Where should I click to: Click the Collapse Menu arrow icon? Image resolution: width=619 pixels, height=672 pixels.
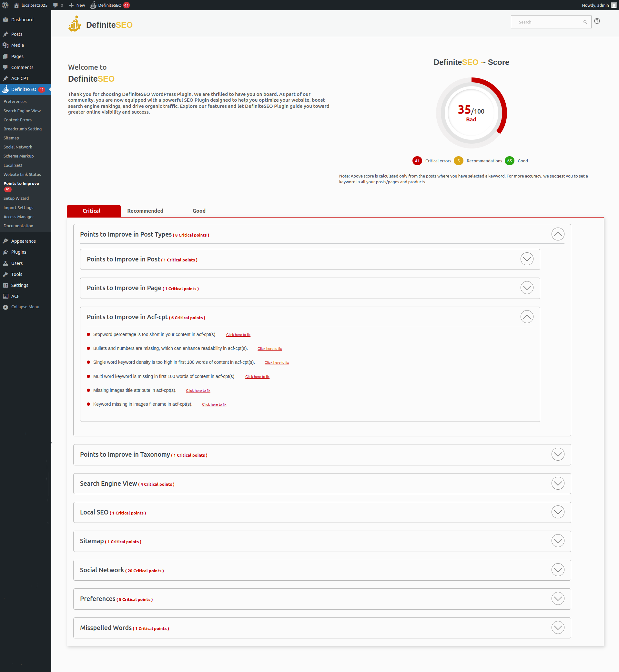(5, 307)
